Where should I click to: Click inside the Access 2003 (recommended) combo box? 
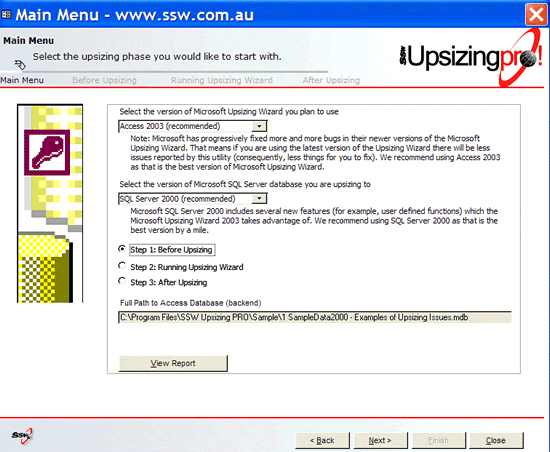pyautogui.click(x=186, y=126)
